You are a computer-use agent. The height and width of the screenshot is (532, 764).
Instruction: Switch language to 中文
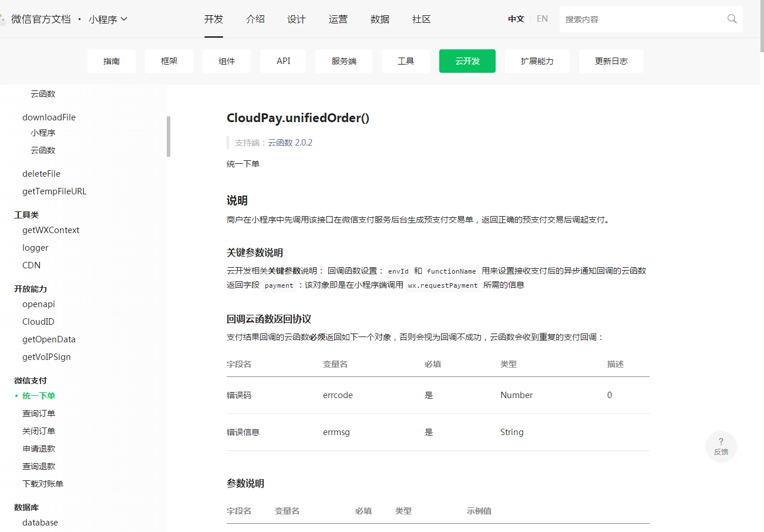click(x=516, y=19)
